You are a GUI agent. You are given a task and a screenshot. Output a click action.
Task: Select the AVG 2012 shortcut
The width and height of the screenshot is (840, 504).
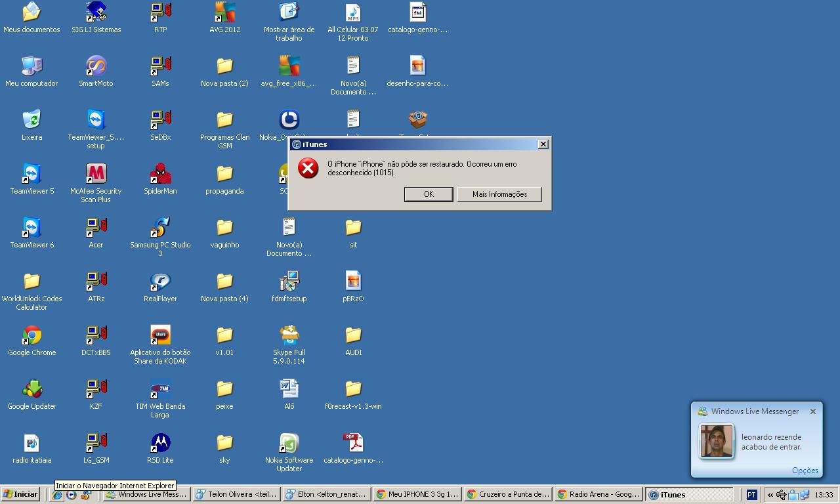[224, 12]
